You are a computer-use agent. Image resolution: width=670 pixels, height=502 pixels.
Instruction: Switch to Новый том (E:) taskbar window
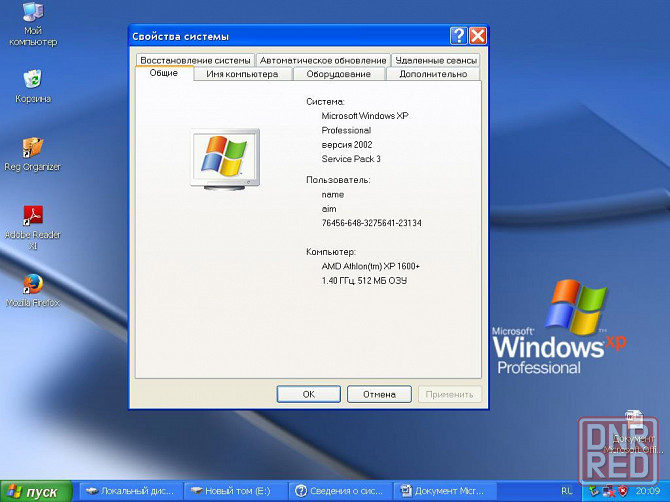pyautogui.click(x=236, y=491)
